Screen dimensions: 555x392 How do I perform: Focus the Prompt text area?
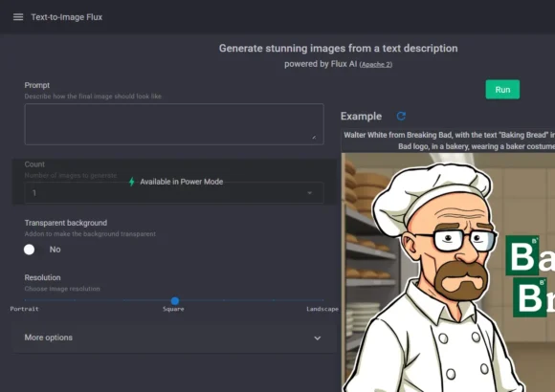pyautogui.click(x=174, y=124)
